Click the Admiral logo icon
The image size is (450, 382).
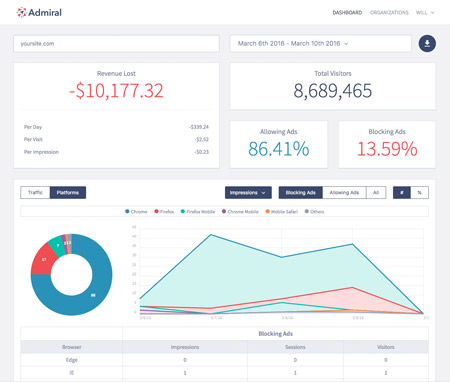click(22, 12)
